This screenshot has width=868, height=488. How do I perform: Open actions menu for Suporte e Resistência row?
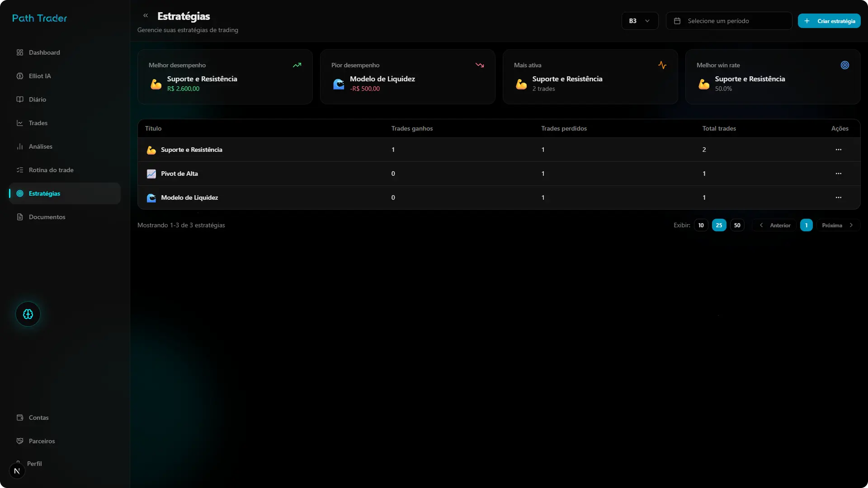coord(839,150)
